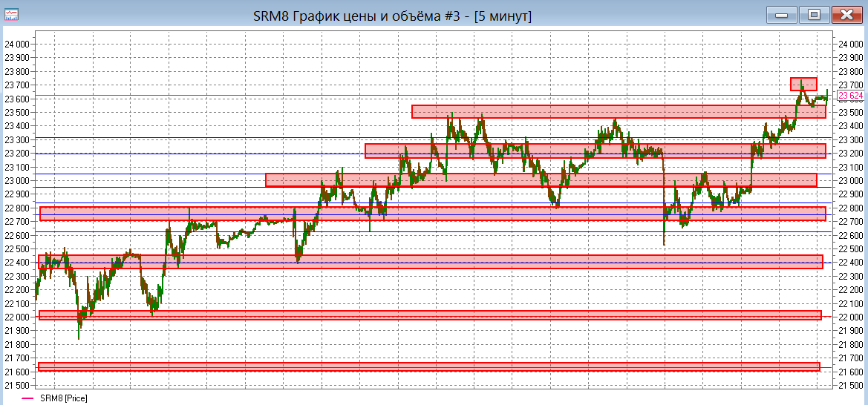Click '21 800' on the left price axis
The width and height of the screenshot is (868, 405).
(x=17, y=344)
